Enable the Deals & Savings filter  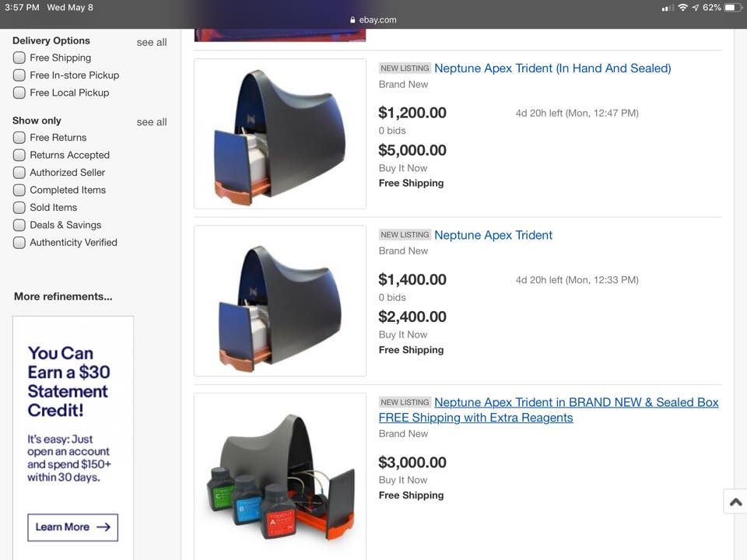tap(19, 225)
